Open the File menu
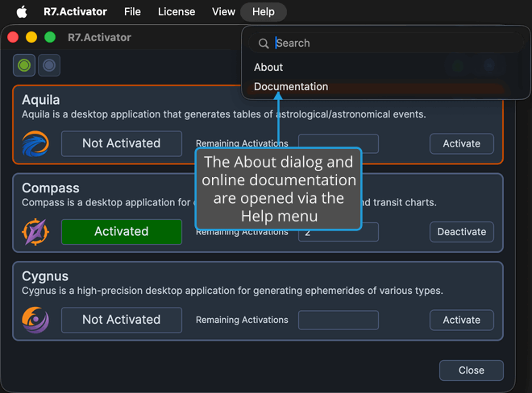Screen dimensions: 532x393 pos(132,12)
